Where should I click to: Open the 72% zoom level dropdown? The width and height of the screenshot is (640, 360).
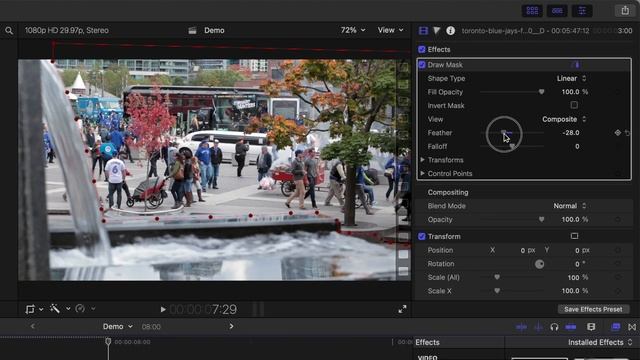tap(353, 30)
